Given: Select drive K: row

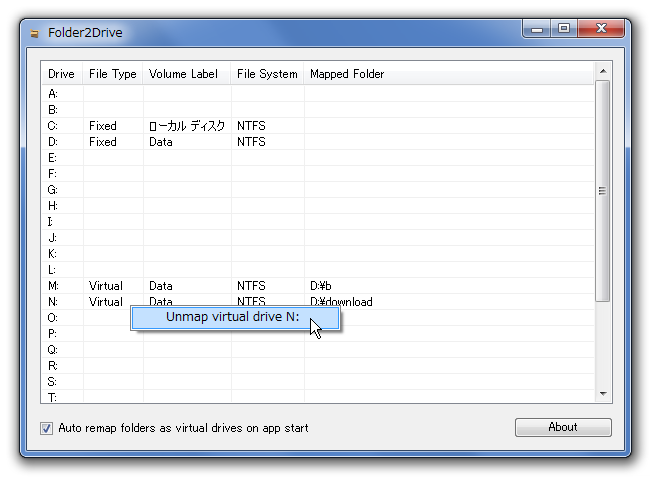Looking at the screenshot, I should (318, 254).
